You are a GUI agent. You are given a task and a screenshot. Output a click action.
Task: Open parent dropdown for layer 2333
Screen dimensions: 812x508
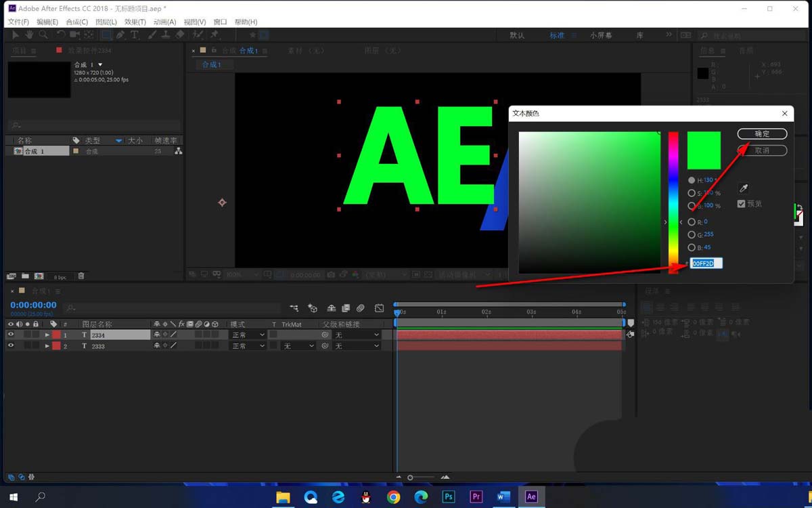[357, 345]
